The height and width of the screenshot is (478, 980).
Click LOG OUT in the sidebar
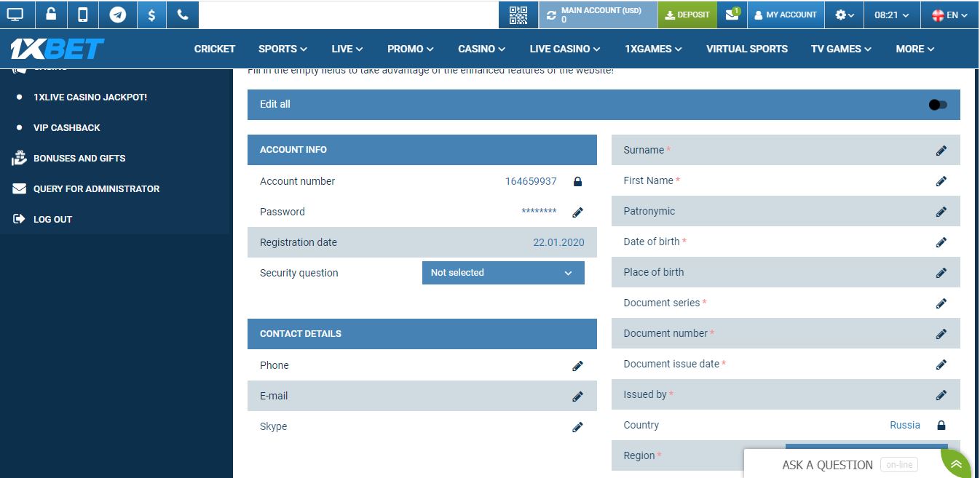[52, 219]
